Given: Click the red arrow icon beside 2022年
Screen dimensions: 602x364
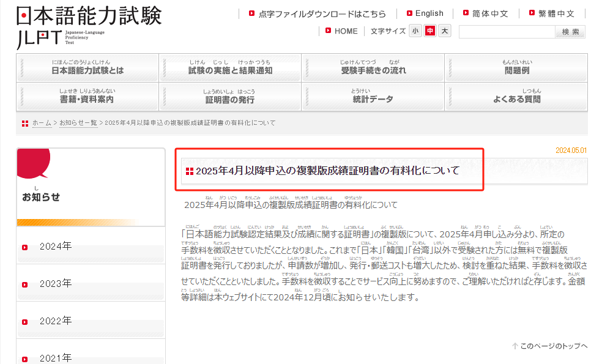Looking at the screenshot, I should pyautogui.click(x=25, y=322).
